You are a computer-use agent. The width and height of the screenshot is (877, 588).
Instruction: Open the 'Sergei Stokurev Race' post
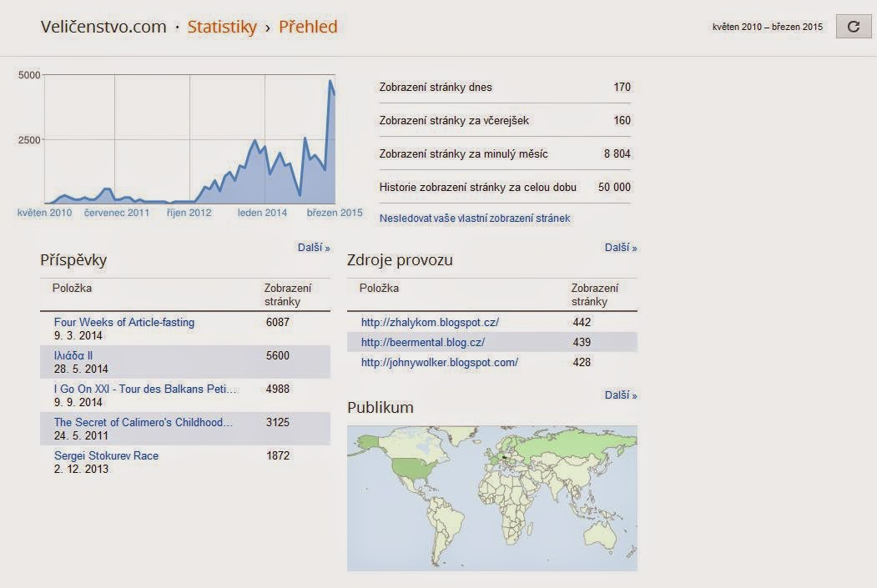106,456
